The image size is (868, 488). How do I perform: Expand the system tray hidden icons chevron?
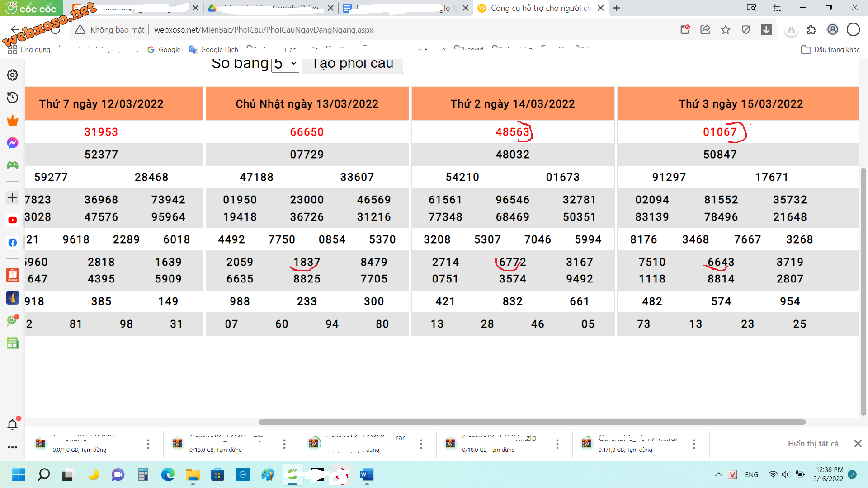pos(718,474)
